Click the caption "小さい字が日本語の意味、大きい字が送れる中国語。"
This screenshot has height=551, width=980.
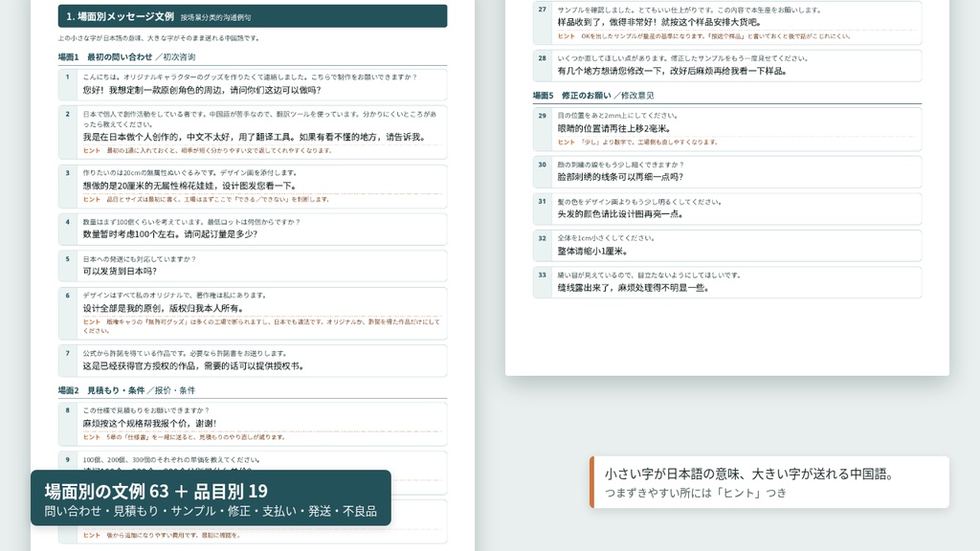coord(751,474)
